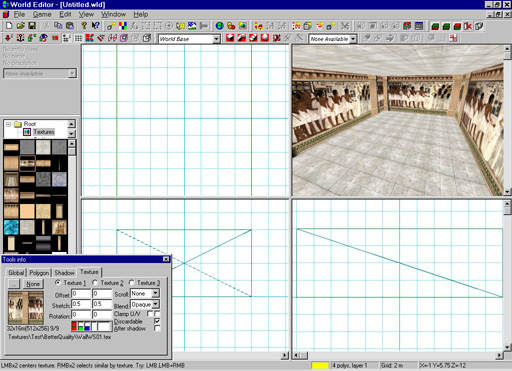Click the yellow folder-with-cursor toolbar icon
Viewport: 512px width, 371px height.
pos(180,26)
